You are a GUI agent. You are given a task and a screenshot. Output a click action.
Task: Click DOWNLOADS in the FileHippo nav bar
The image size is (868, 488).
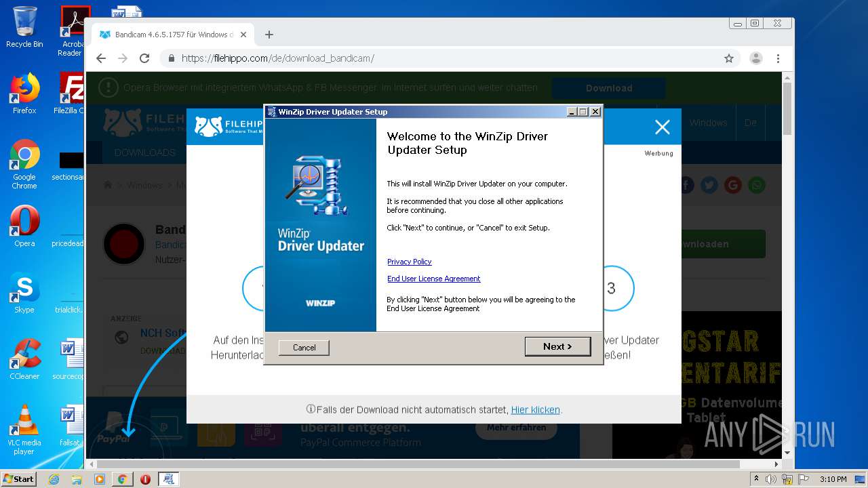[144, 152]
